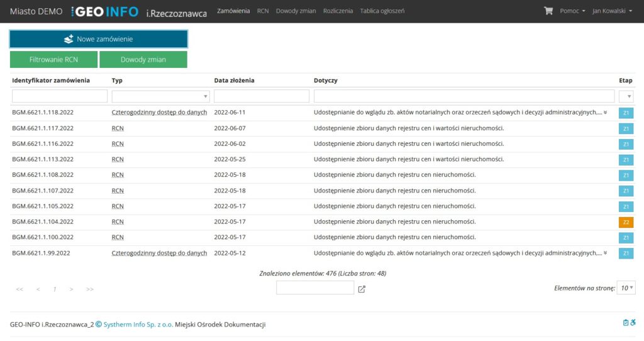Open the Systherm Info Sp. z o.o. link

(138, 325)
